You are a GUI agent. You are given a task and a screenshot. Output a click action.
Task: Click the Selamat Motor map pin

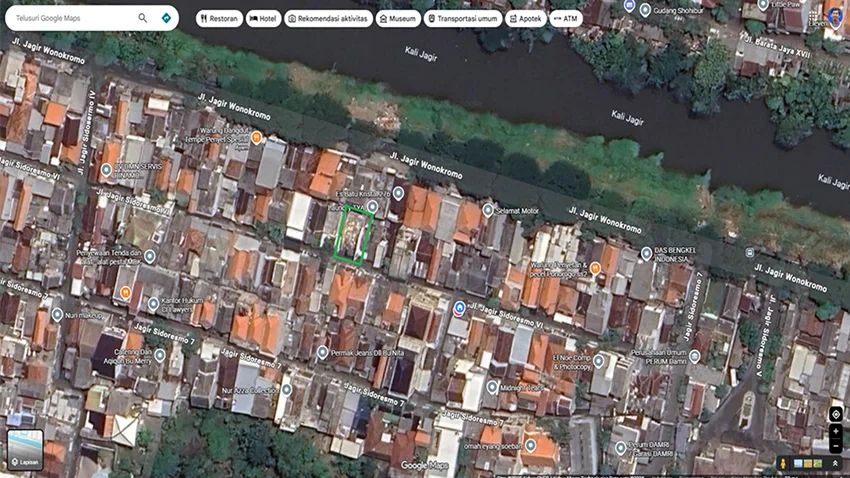[488, 210]
